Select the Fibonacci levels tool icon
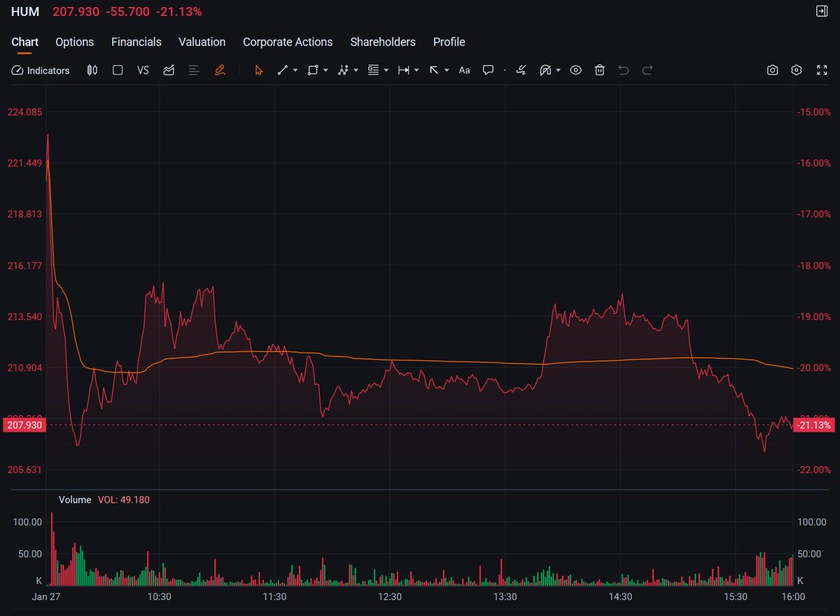The width and height of the screenshot is (840, 616). tap(373, 70)
